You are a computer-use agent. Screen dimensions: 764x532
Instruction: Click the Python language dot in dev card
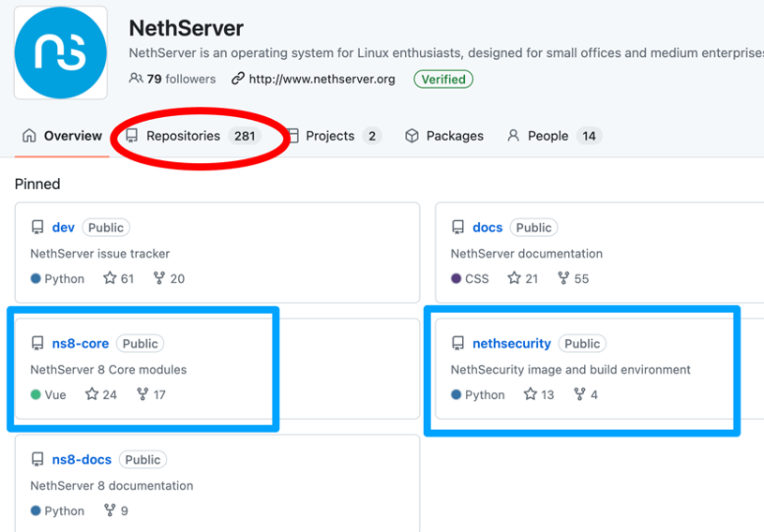(36, 278)
